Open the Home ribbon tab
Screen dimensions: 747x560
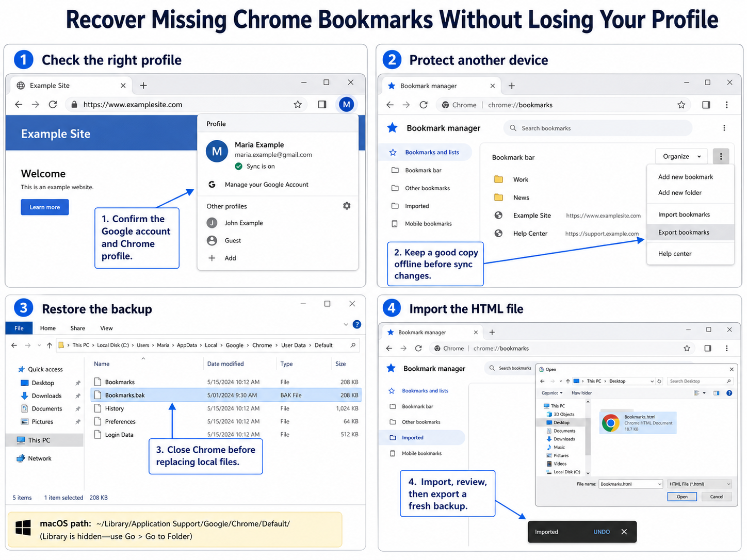click(x=48, y=328)
